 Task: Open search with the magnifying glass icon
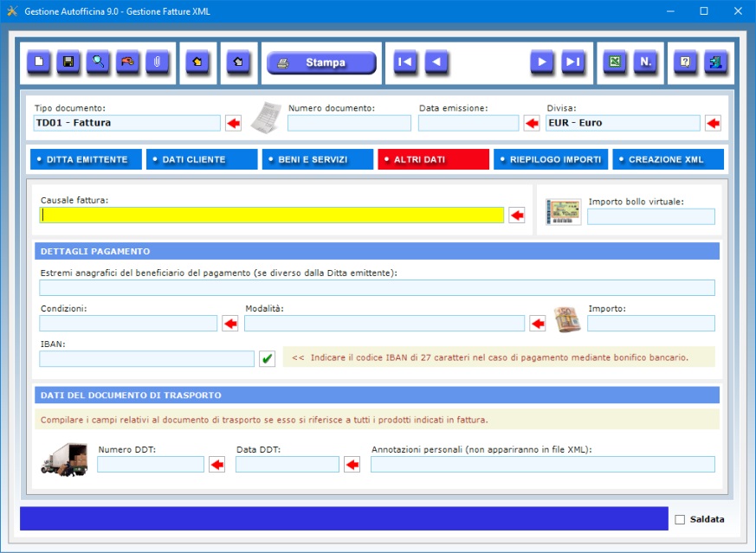98,62
